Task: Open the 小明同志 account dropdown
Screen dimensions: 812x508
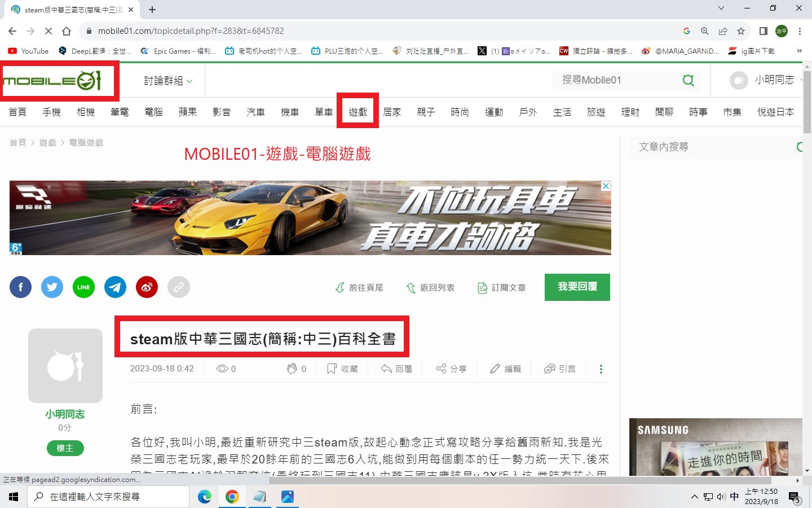Action: tap(767, 80)
